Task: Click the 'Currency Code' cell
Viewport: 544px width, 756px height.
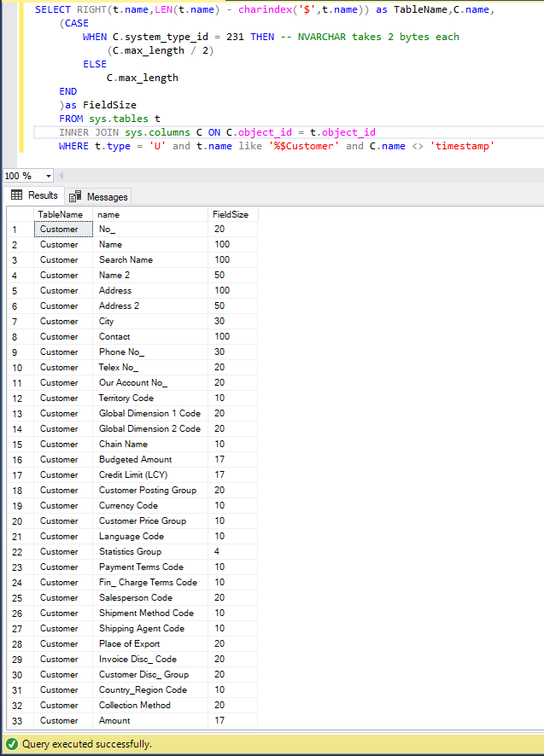Action: [x=150, y=506]
